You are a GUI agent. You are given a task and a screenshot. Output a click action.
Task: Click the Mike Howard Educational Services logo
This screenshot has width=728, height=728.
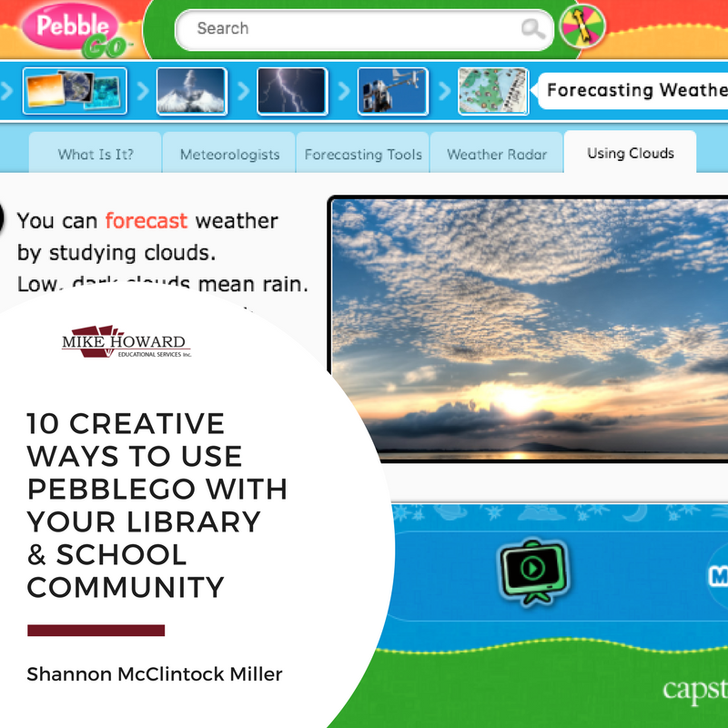coord(126,342)
